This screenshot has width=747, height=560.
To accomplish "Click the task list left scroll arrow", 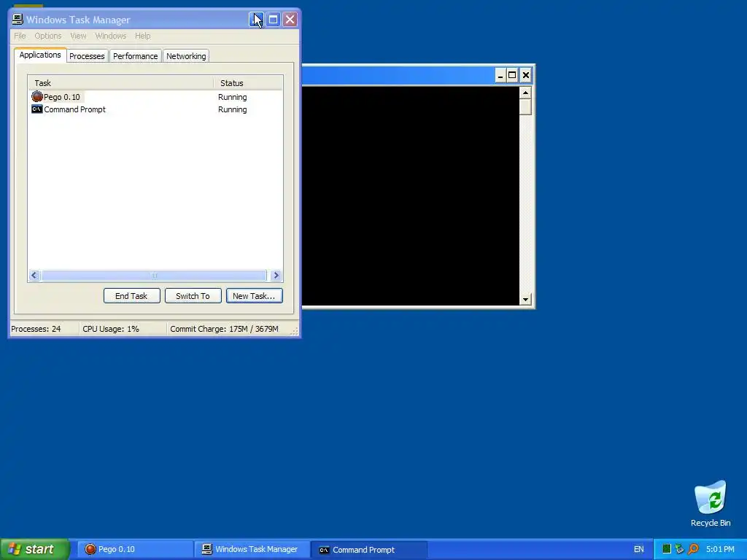I will [x=34, y=275].
